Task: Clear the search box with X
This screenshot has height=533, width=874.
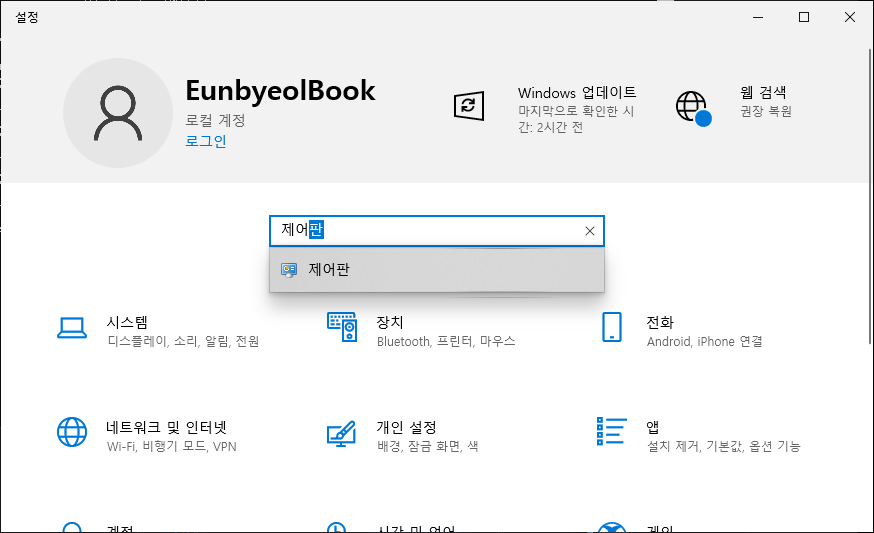Action: point(590,231)
